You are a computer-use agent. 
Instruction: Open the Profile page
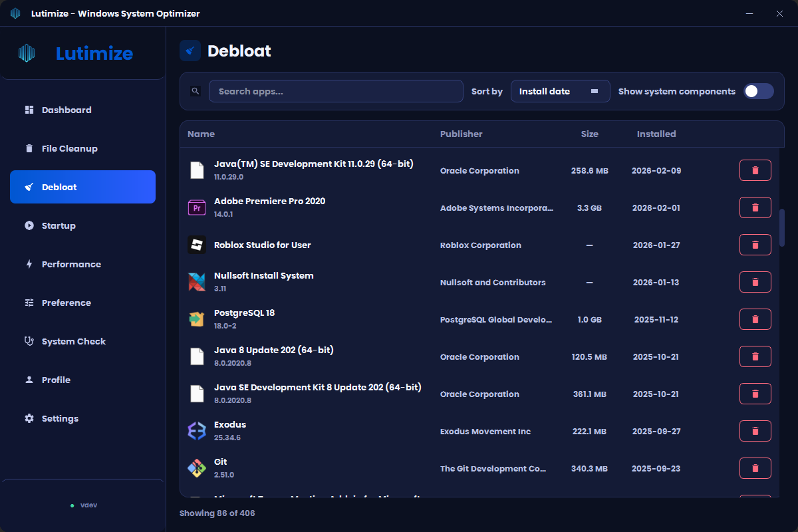tap(82, 380)
